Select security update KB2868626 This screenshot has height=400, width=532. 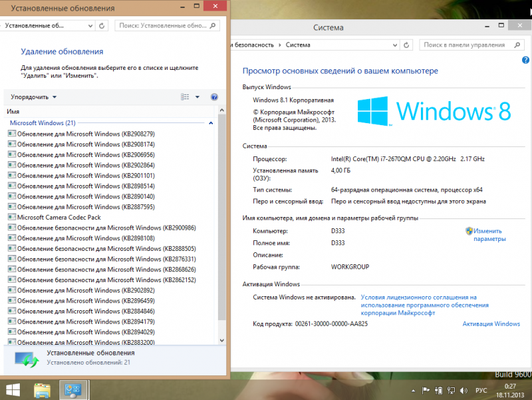[102, 270]
